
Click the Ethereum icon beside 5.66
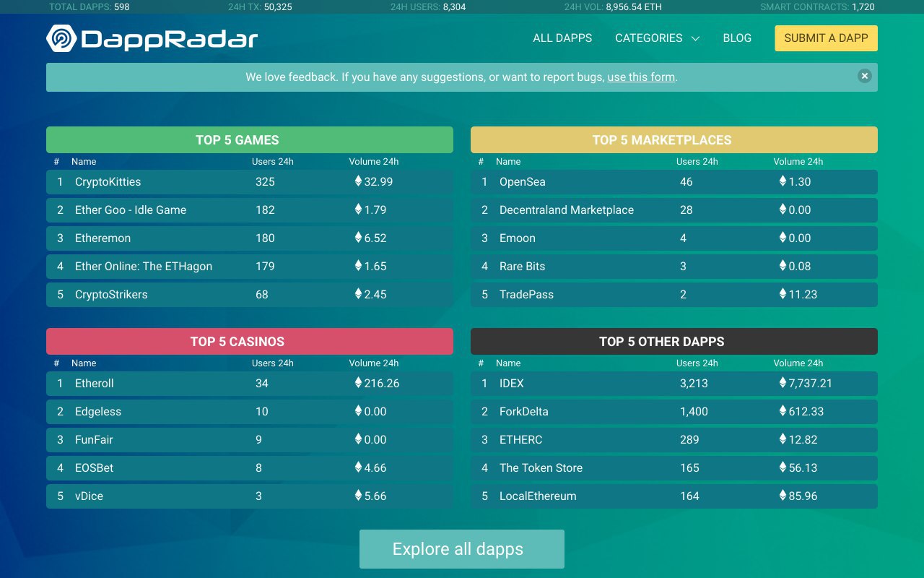point(358,496)
